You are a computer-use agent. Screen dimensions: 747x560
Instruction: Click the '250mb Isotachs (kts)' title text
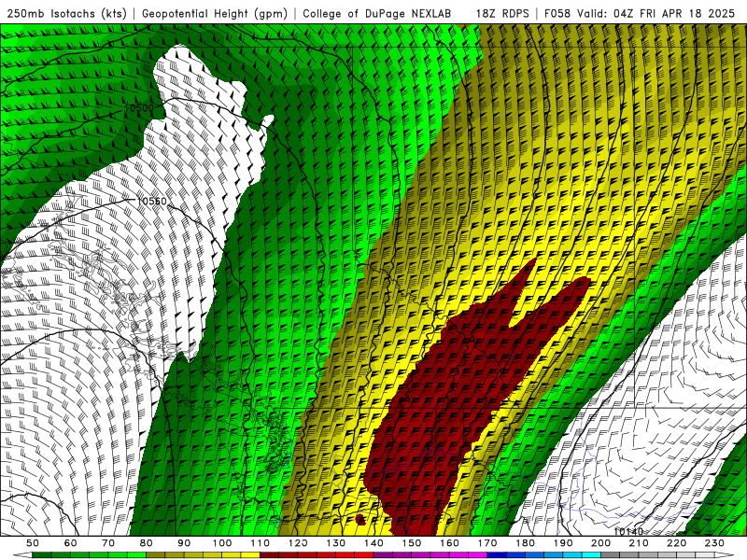(x=67, y=14)
